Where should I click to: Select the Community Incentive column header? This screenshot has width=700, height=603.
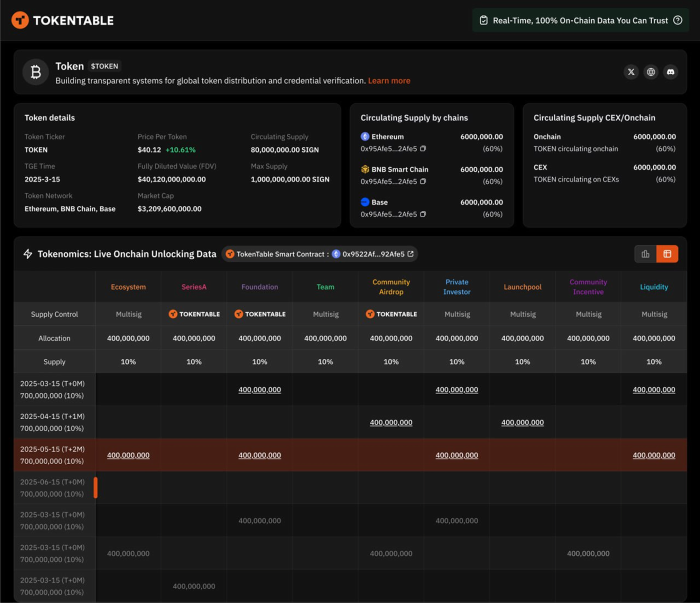pos(588,287)
